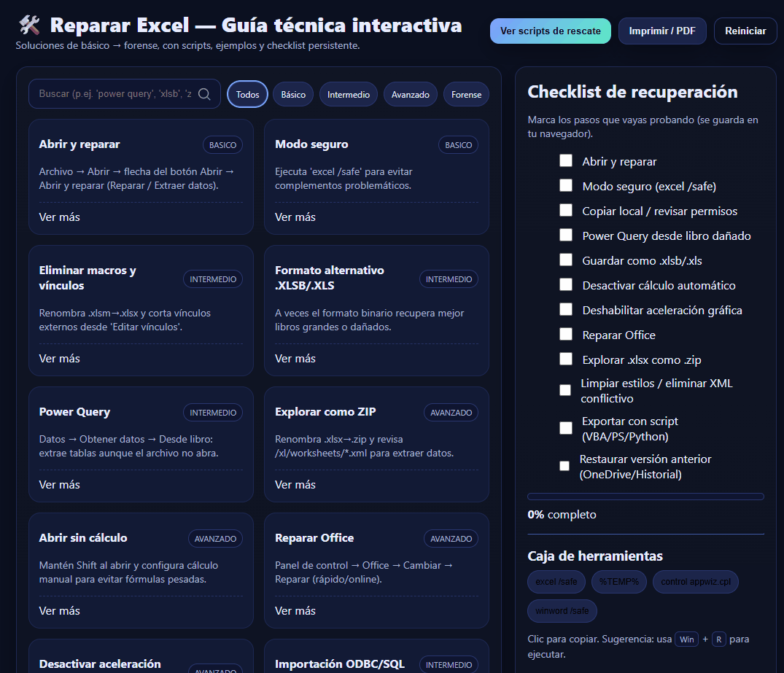Mark 'Power Query desde libro dañado' checkbox

point(566,235)
